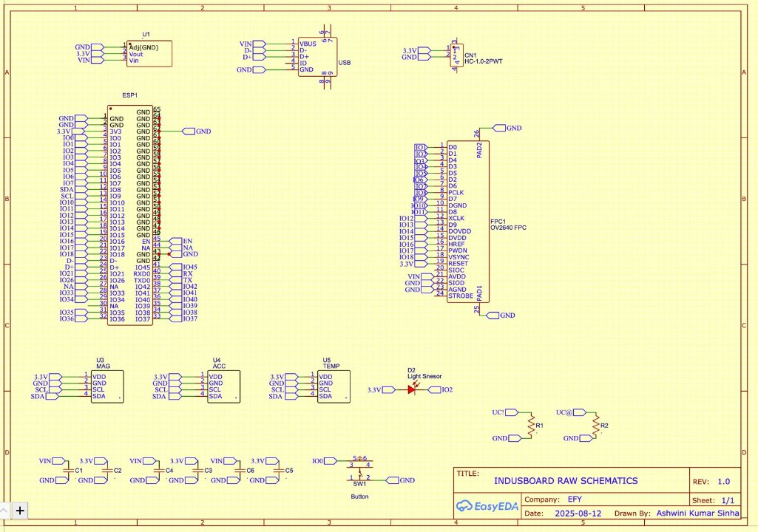Select the ESP1 module symbol body
The width and height of the screenshot is (758, 532).
[130, 216]
